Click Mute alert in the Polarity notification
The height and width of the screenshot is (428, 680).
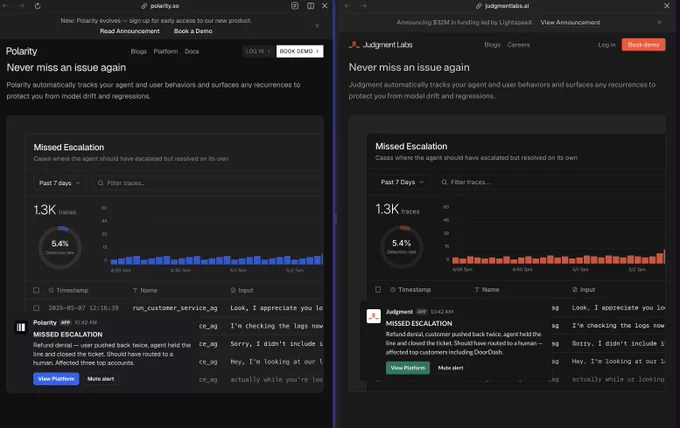(x=101, y=379)
